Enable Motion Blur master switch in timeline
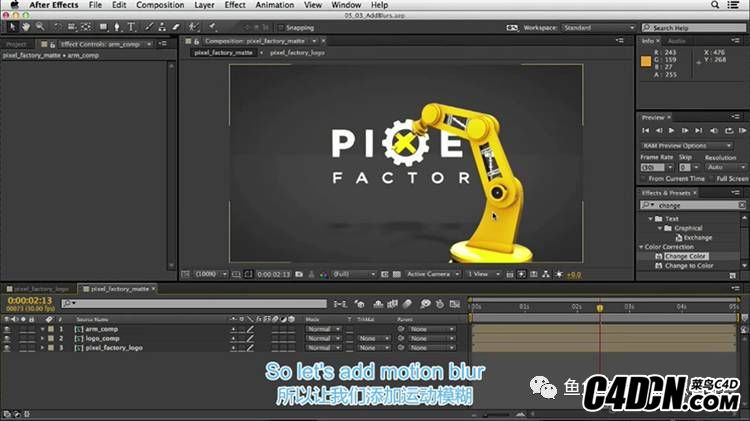 pos(407,304)
